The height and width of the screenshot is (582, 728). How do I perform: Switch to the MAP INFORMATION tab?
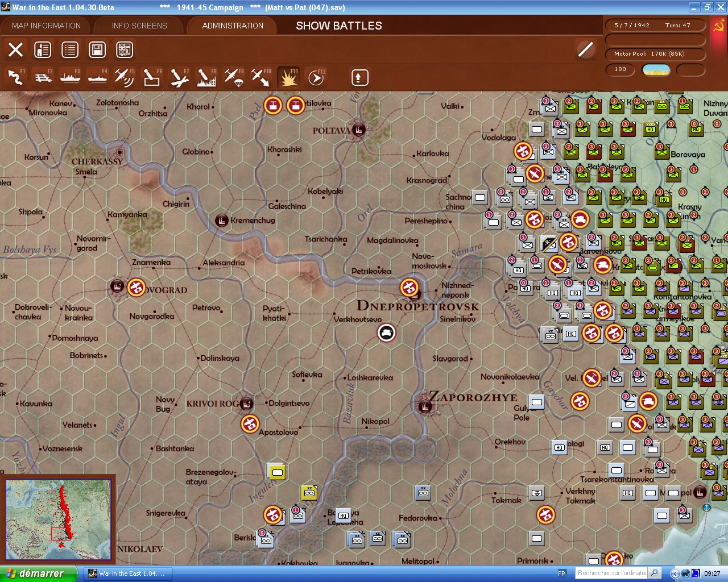point(46,26)
